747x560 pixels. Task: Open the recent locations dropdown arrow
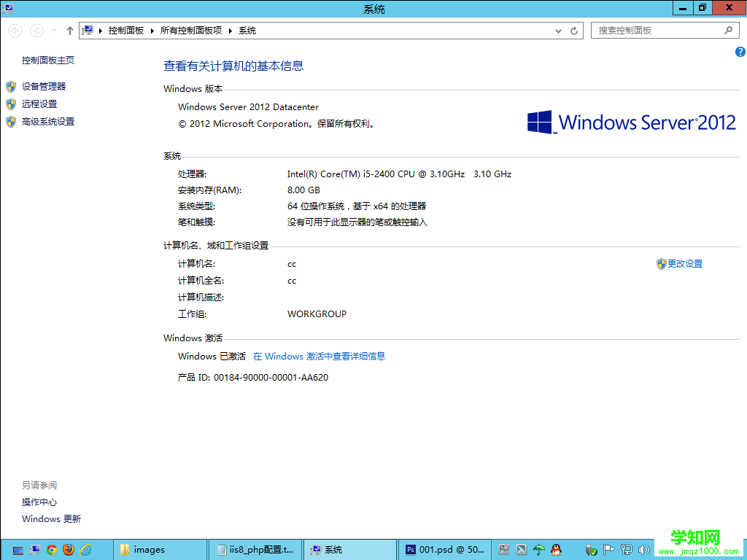pos(54,31)
